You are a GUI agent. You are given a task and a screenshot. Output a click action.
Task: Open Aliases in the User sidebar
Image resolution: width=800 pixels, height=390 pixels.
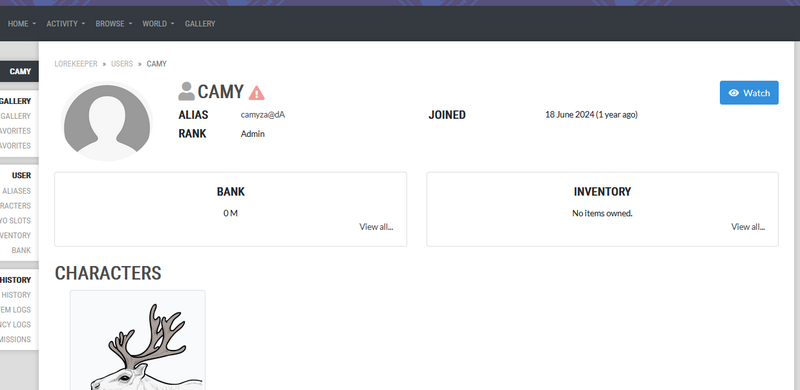[x=16, y=191]
